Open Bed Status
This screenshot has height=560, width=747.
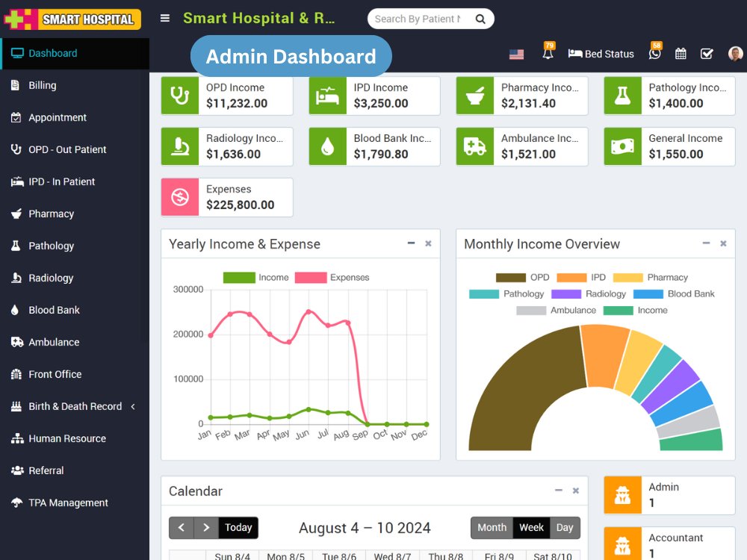pos(601,54)
